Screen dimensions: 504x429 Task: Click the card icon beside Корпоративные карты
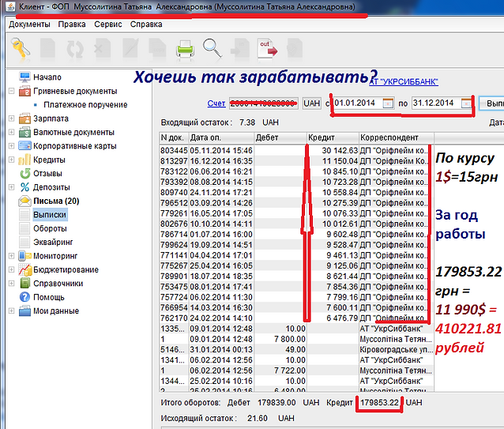(24, 146)
